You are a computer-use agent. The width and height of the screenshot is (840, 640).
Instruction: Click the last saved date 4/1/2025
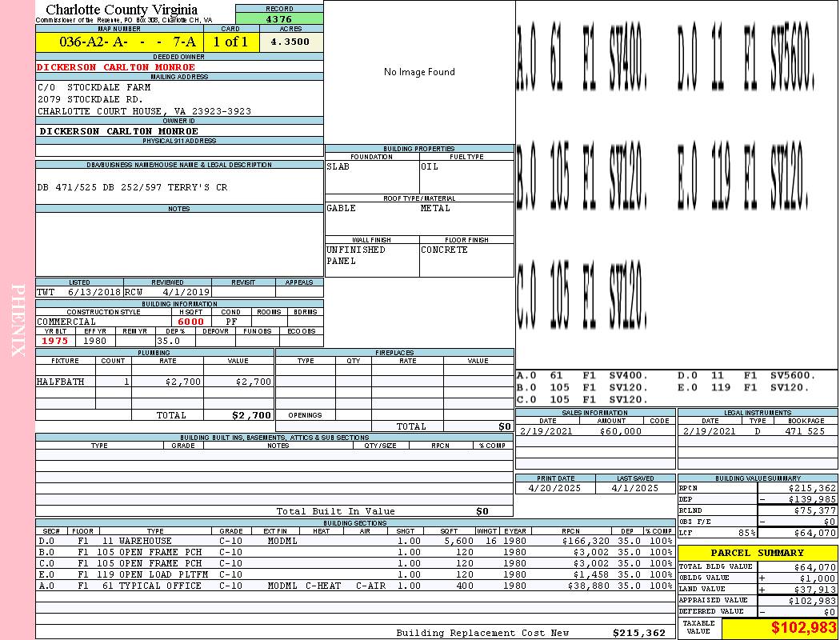click(635, 489)
